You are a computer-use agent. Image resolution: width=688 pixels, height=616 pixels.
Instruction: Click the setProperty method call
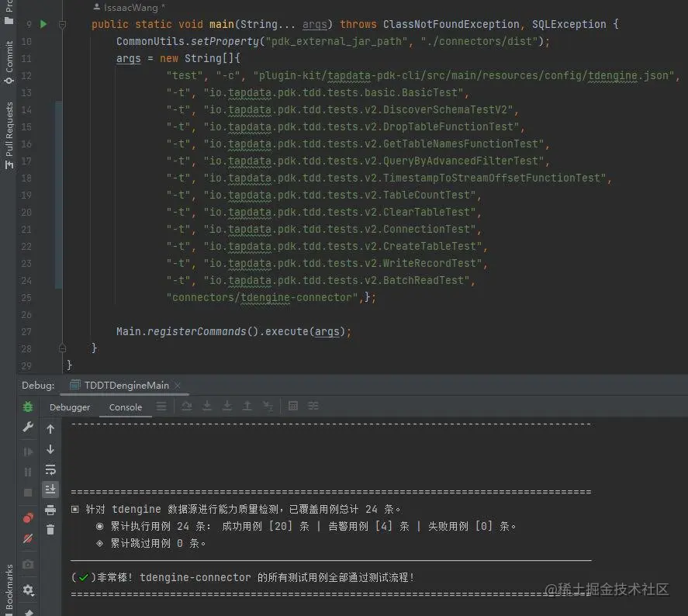tap(225, 41)
